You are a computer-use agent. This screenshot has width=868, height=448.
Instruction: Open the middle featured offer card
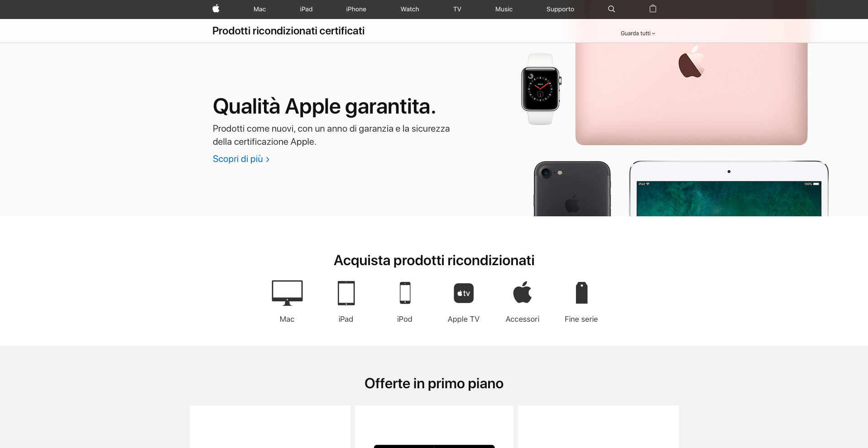434,427
